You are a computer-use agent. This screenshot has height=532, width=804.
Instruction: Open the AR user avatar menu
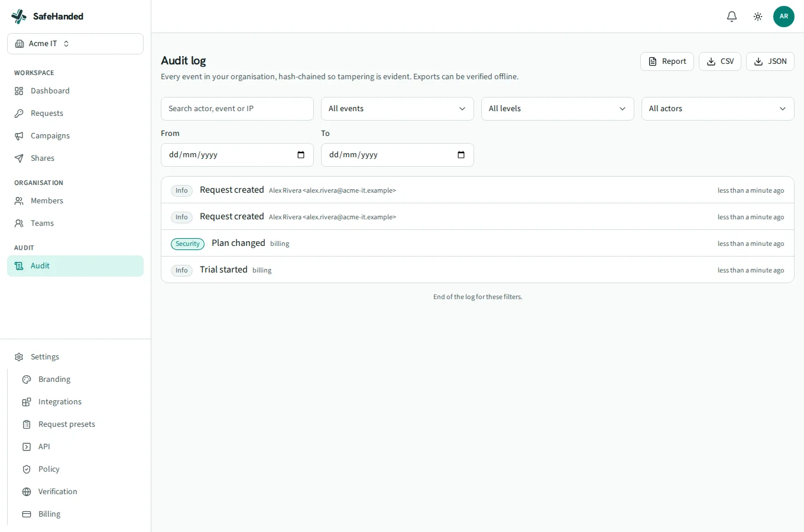pyautogui.click(x=784, y=17)
